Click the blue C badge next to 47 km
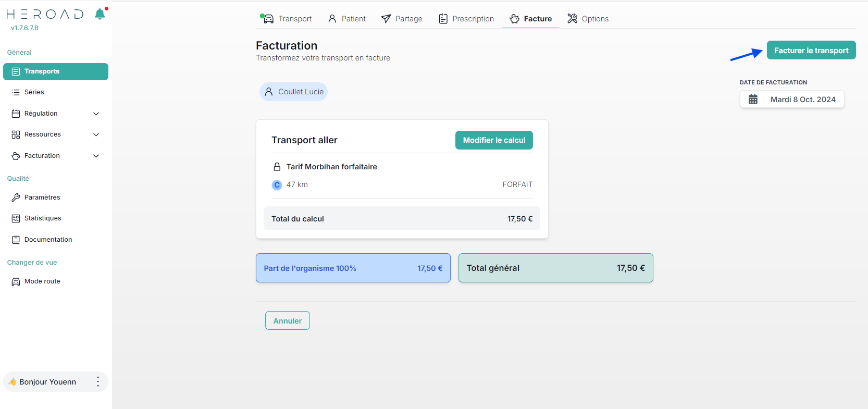Viewport: 868px width, 409px height. point(277,185)
